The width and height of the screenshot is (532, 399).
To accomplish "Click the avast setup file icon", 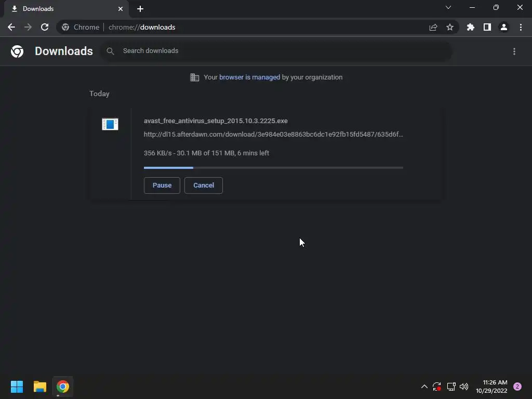I will 110,124.
